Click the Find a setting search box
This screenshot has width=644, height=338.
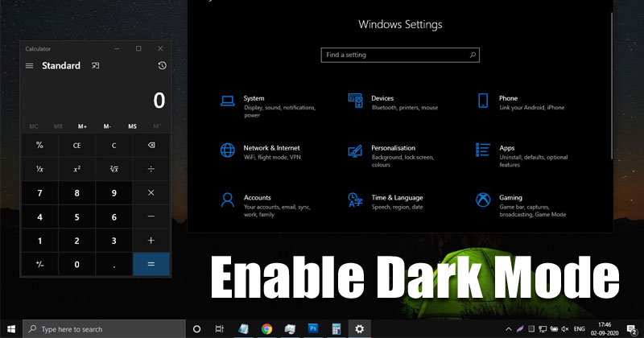coord(400,55)
